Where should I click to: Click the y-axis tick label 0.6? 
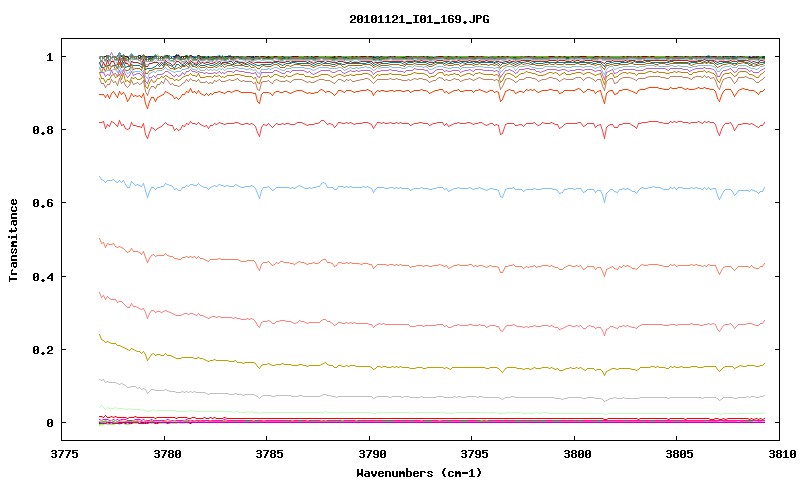(x=43, y=203)
